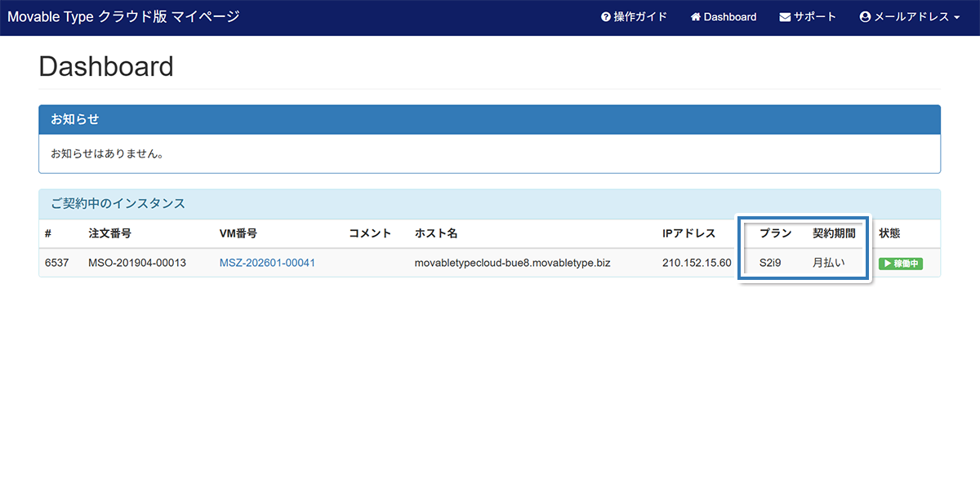
Task: Click the Movable Type クラウド版 マイページ title
Action: coord(123,16)
